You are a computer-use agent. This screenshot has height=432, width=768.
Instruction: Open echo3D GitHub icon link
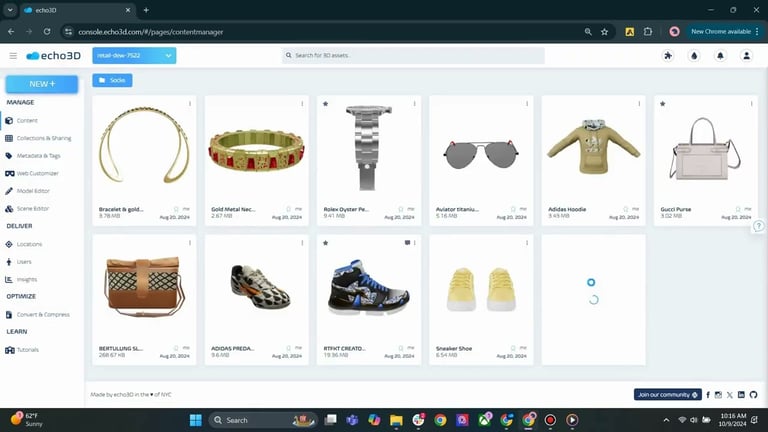[753, 395]
